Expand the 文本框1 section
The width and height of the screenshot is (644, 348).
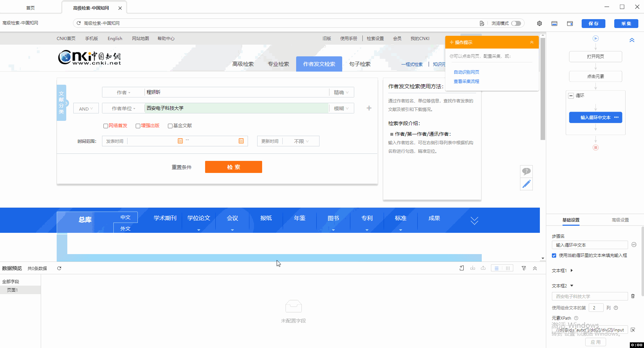(x=572, y=270)
